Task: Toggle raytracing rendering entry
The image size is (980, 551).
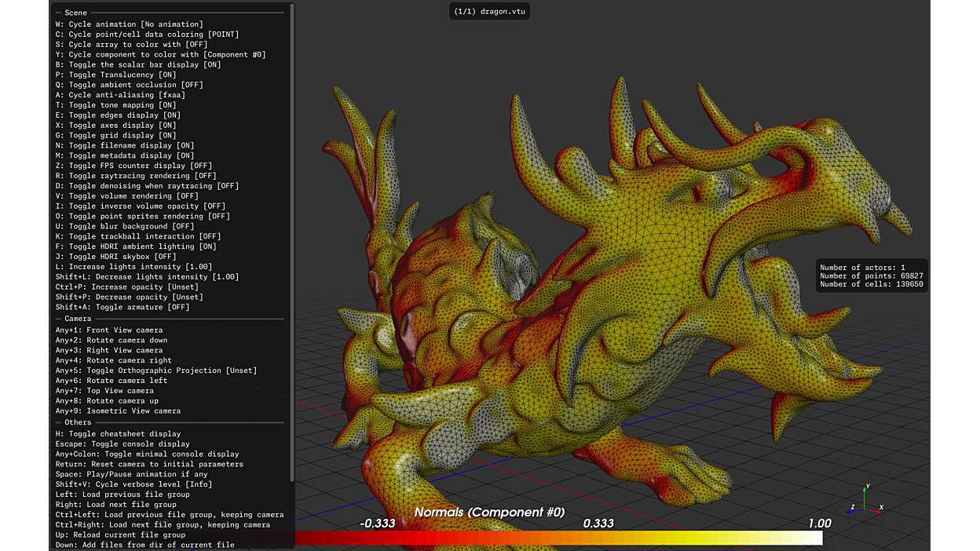Action: pyautogui.click(x=136, y=176)
